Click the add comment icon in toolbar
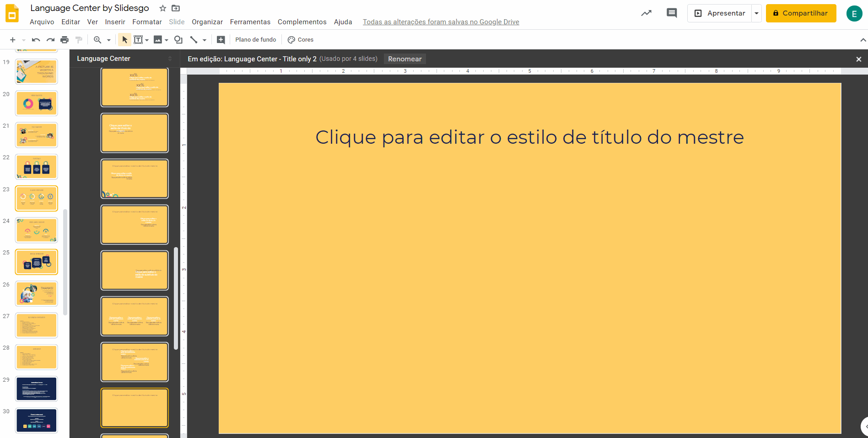Screen dimensions: 868x438 [221, 40]
